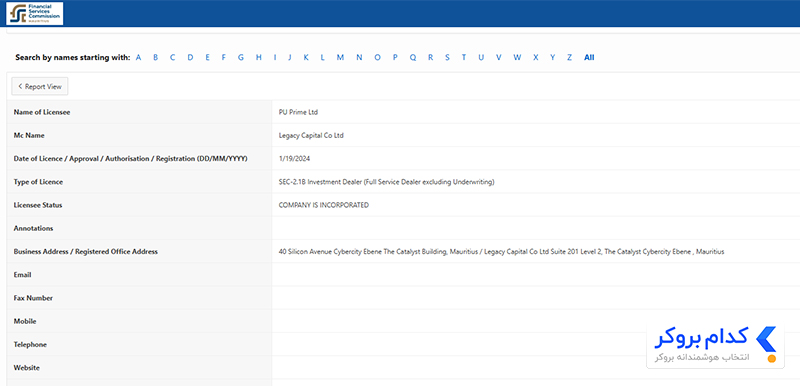The width and height of the screenshot is (800, 386).
Task: Click the Business Address field text
Action: (502, 252)
